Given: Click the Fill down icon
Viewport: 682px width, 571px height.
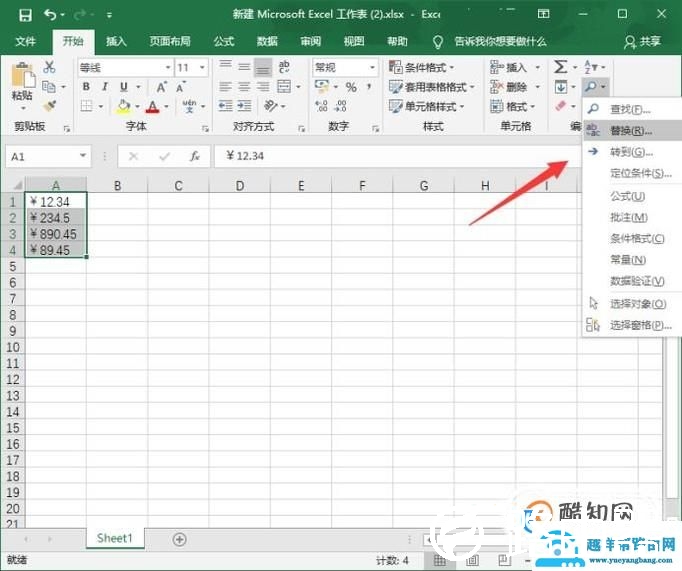Looking at the screenshot, I should pos(561,87).
